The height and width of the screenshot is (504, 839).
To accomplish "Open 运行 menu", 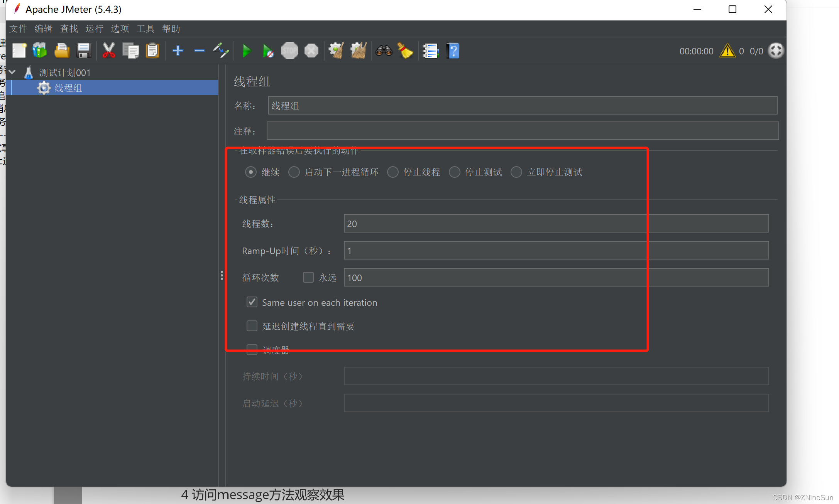I will [95, 28].
